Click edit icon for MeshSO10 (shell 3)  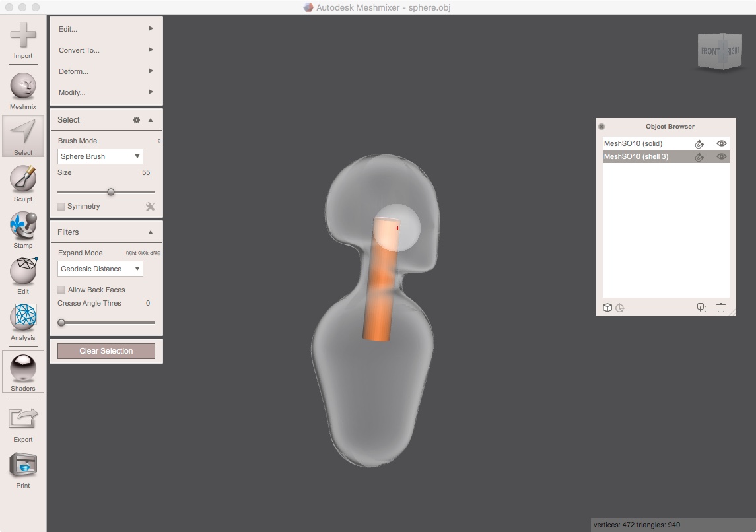[700, 156]
